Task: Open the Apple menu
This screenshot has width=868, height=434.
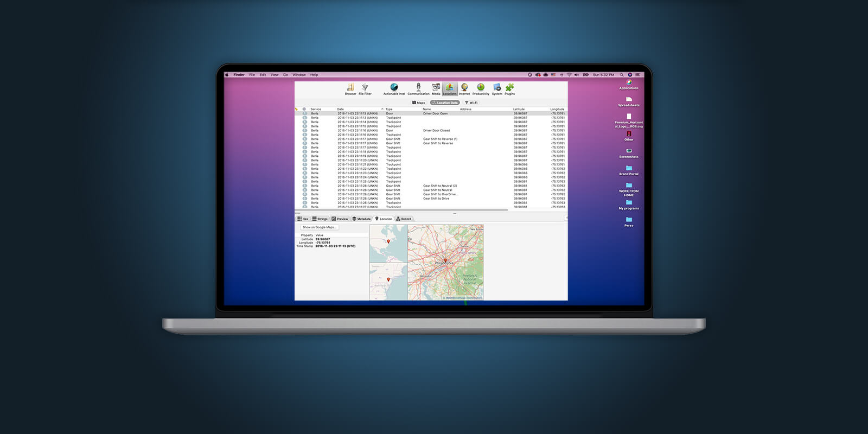Action: [x=227, y=75]
